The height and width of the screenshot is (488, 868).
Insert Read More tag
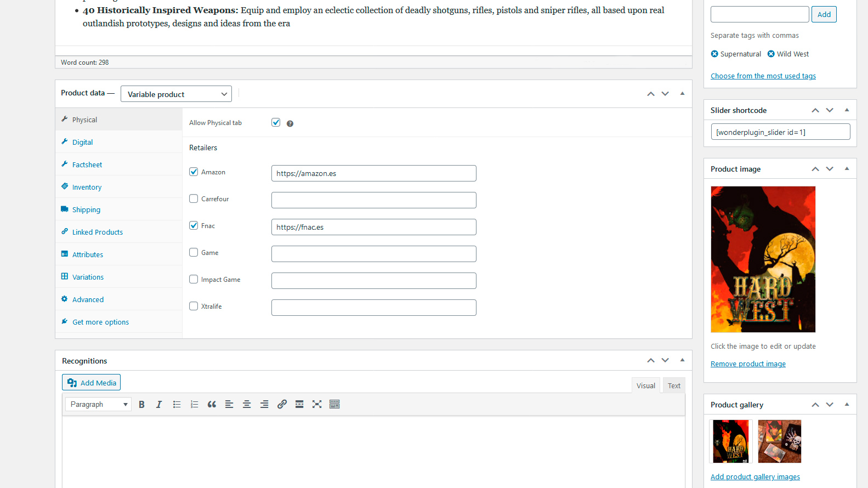point(299,404)
